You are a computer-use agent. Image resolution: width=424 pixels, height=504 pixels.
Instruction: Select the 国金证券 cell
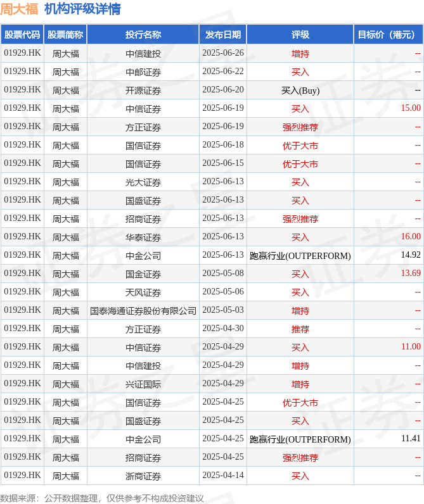click(143, 274)
